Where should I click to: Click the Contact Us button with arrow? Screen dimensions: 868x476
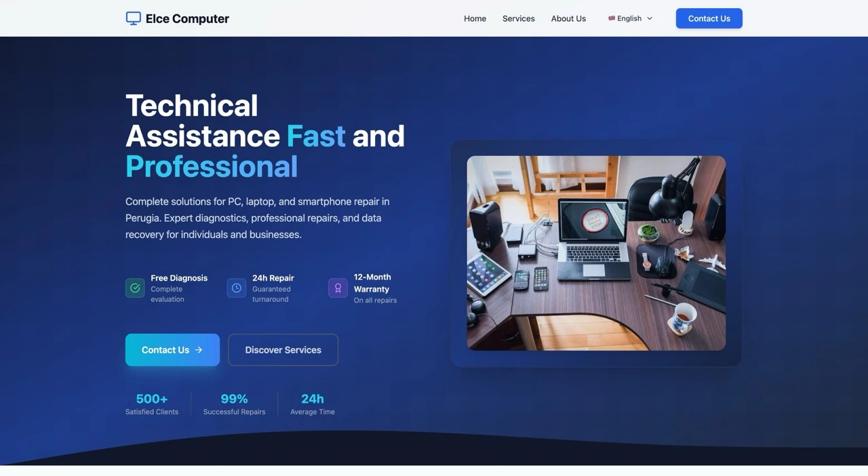click(172, 350)
